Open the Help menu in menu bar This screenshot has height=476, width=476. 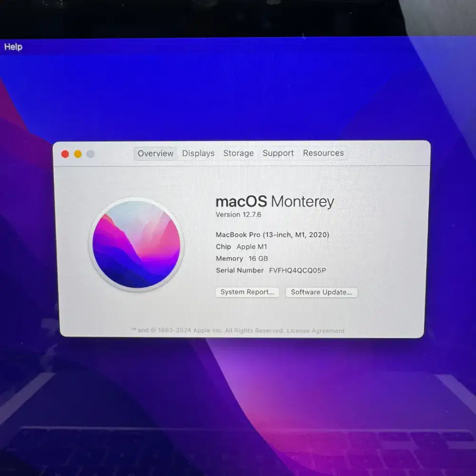(x=13, y=47)
